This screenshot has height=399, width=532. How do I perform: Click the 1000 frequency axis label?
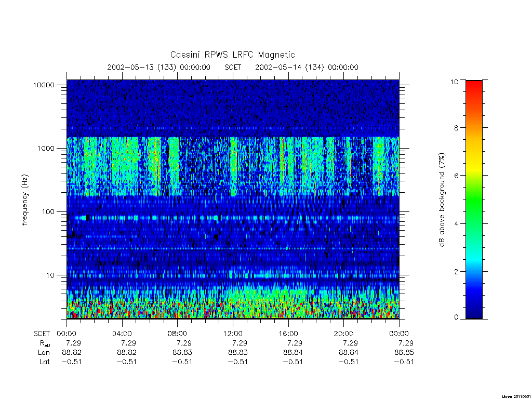[46, 148]
